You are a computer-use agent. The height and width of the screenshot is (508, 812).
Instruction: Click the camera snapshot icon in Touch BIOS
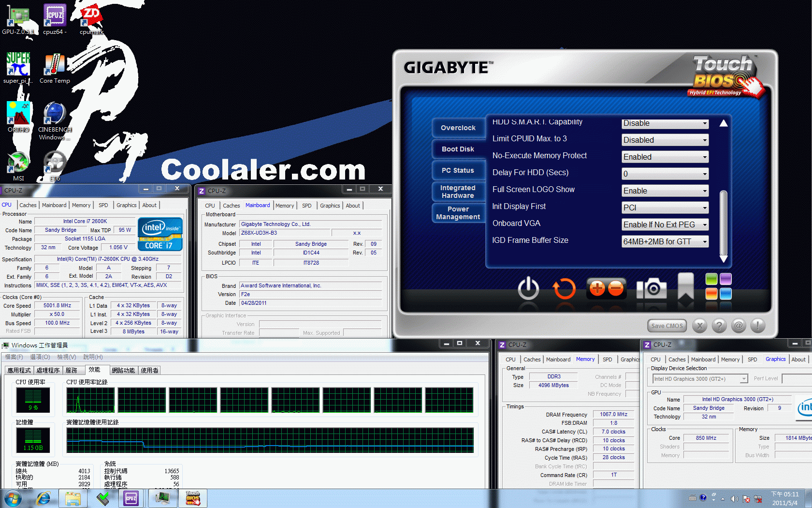pyautogui.click(x=652, y=289)
